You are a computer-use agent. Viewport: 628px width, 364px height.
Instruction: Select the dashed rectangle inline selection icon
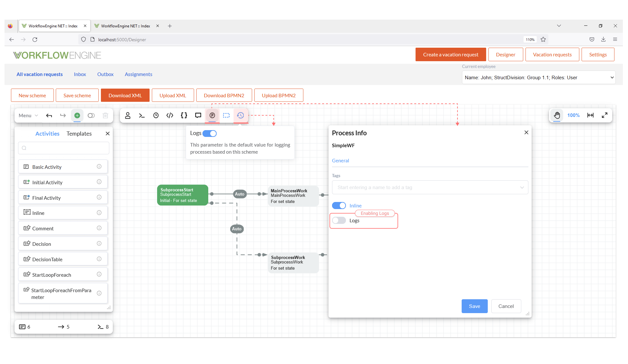click(226, 116)
